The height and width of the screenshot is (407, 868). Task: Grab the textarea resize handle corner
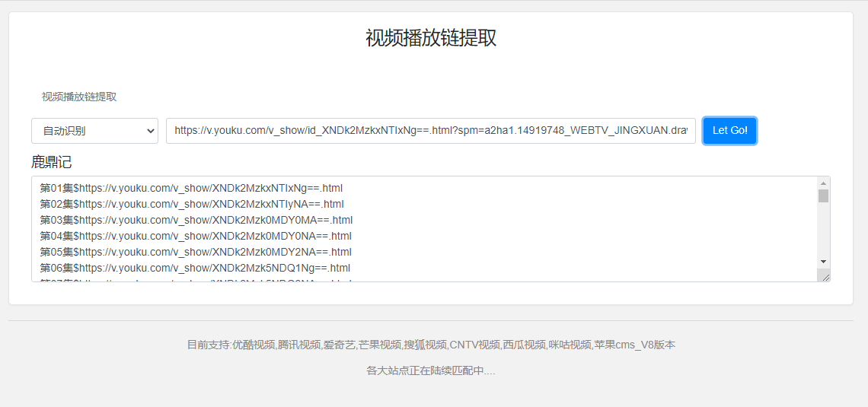click(x=825, y=277)
